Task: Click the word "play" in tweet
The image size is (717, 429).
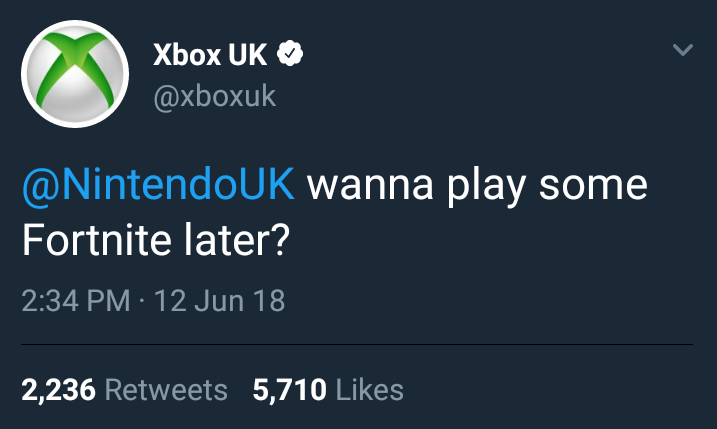Action: pyautogui.click(x=468, y=186)
